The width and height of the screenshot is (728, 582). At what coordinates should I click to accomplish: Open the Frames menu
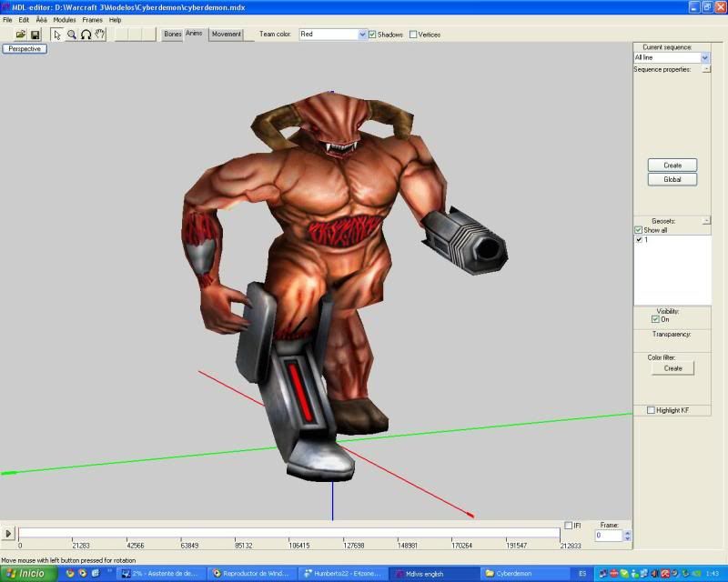pyautogui.click(x=92, y=20)
